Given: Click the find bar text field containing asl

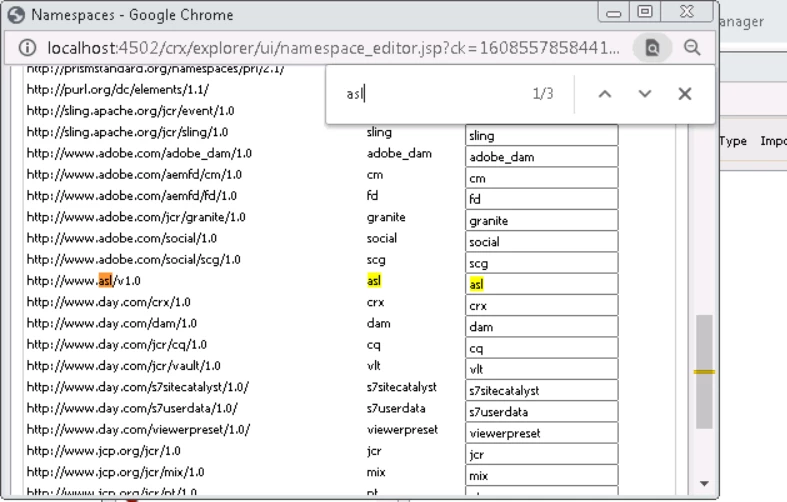Looking at the screenshot, I should coord(432,94).
